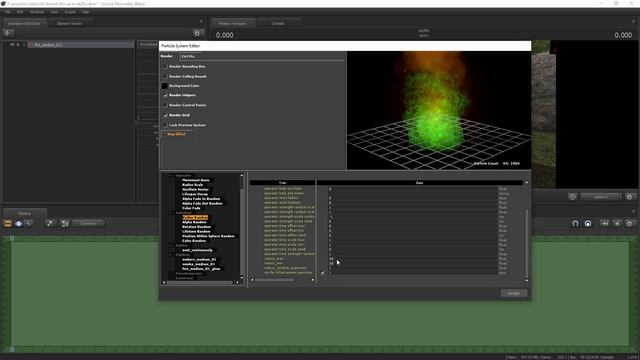Select Movement Basic operator
The height and width of the screenshot is (360, 640).
196,180
